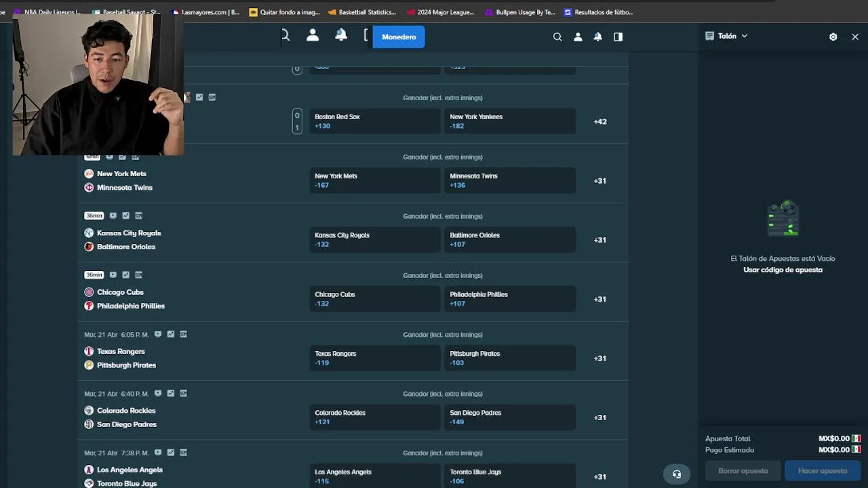
Task: Open live stream icon for Los Angeles Angels game
Action: 158,452
